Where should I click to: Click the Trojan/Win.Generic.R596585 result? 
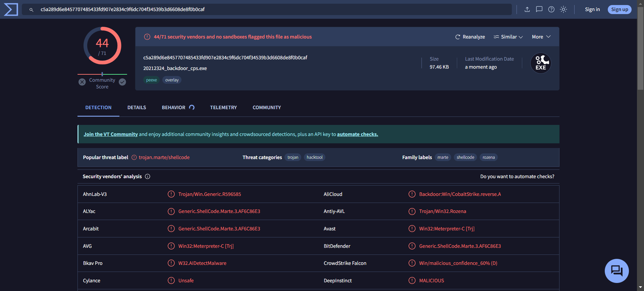coord(210,194)
